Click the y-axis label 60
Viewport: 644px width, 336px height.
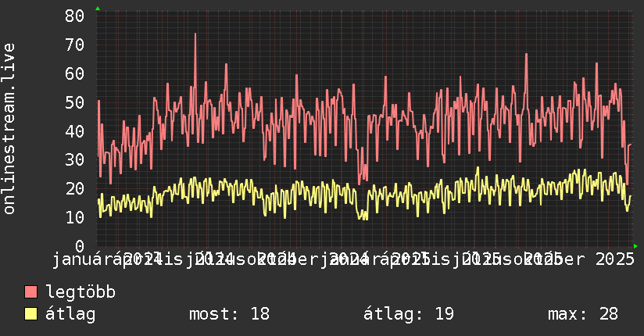click(74, 73)
